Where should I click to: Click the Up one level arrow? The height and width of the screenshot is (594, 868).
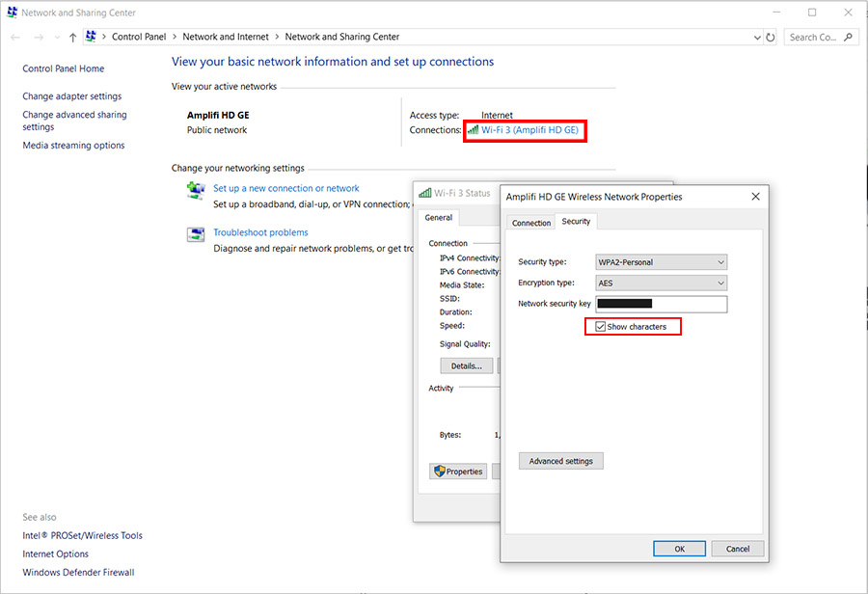pos(72,37)
